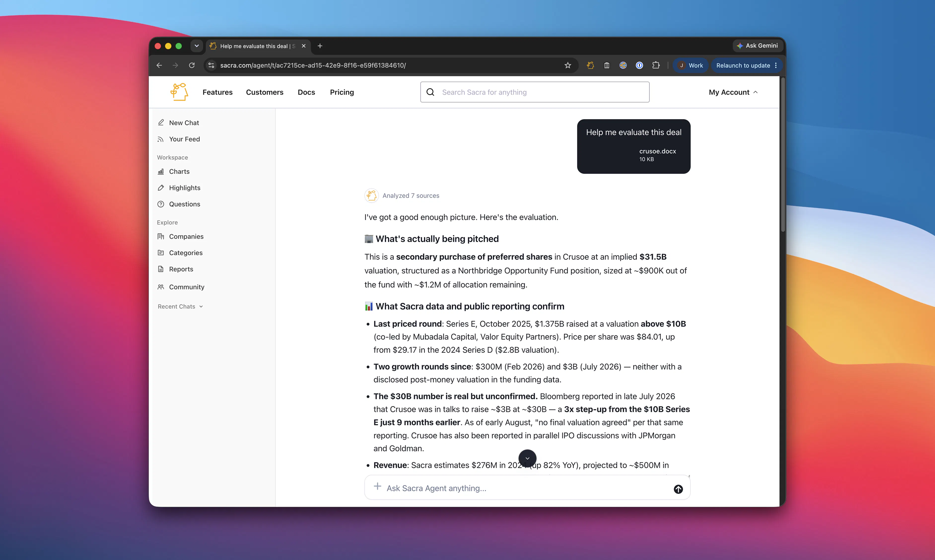935x560 pixels.
Task: Expand the My Account menu
Action: click(x=733, y=92)
